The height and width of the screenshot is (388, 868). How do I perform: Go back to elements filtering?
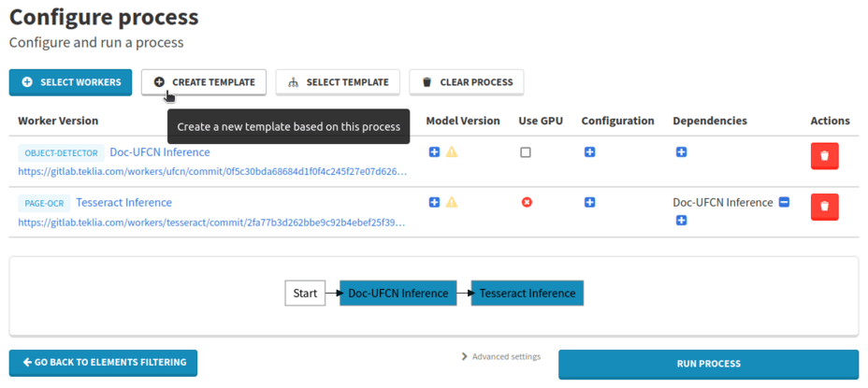coord(103,363)
